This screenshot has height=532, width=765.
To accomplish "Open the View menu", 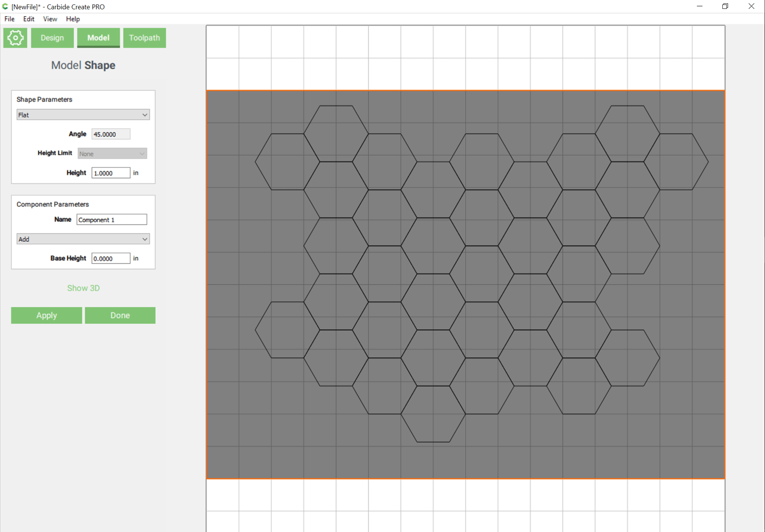I will pyautogui.click(x=50, y=18).
